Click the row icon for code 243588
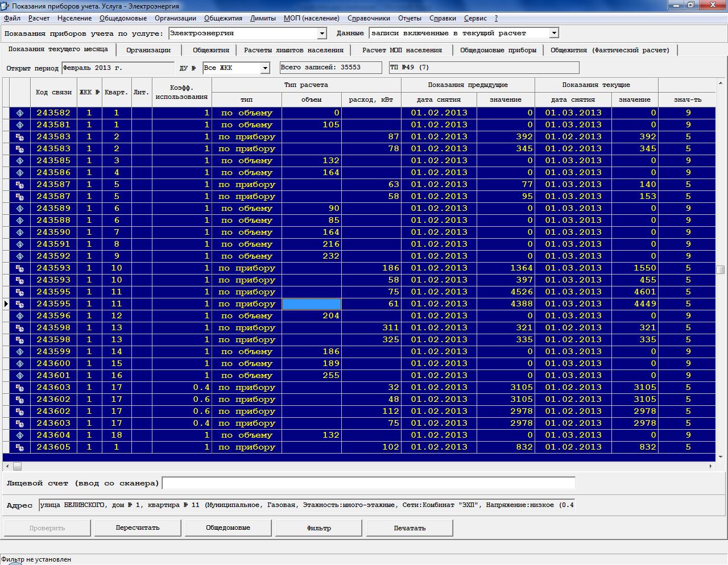The image size is (728, 565). (19, 221)
